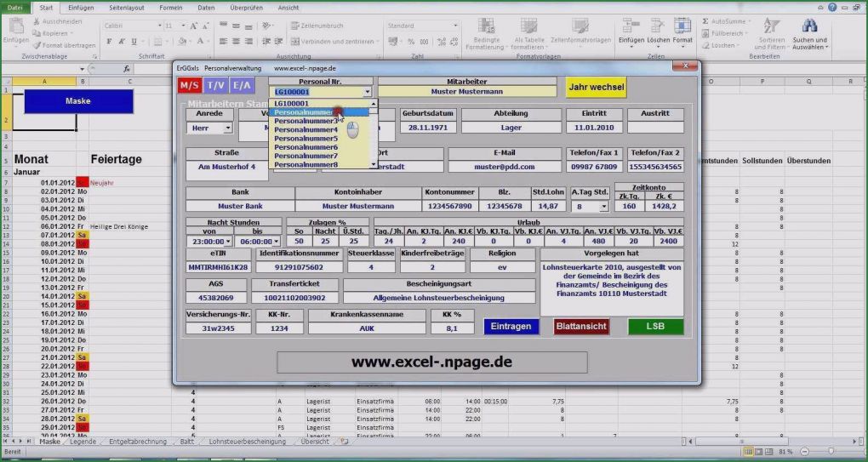
Task: Click the Excel help question mark icon
Action: coord(832,8)
